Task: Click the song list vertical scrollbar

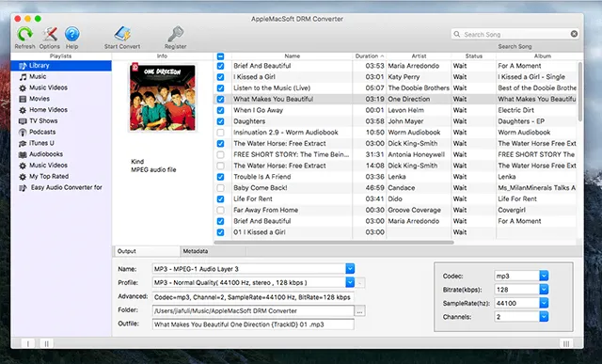Action: point(580,92)
